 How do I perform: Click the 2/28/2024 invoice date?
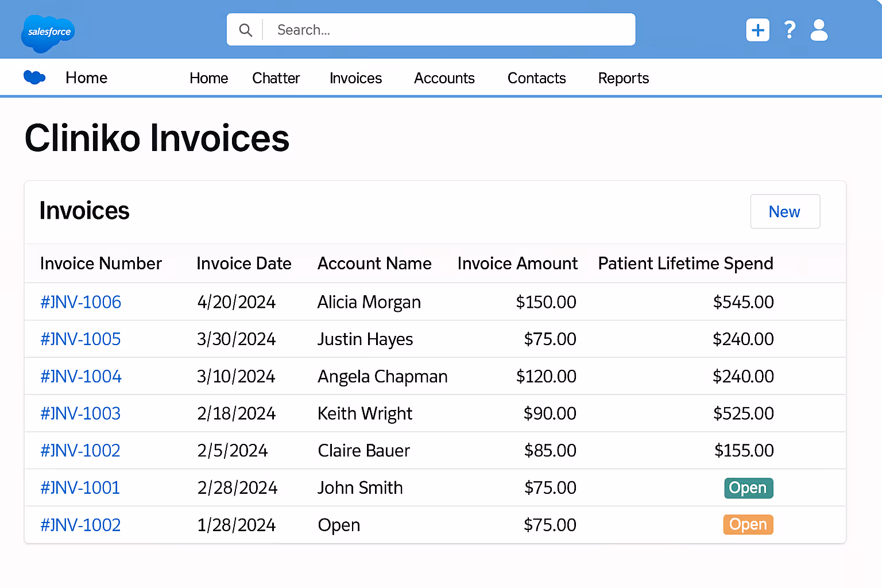pyautogui.click(x=237, y=488)
